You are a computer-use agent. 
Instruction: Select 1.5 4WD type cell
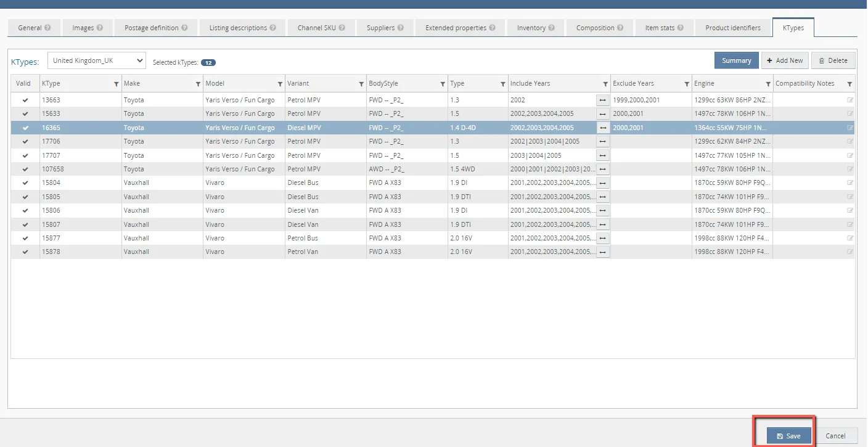478,169
